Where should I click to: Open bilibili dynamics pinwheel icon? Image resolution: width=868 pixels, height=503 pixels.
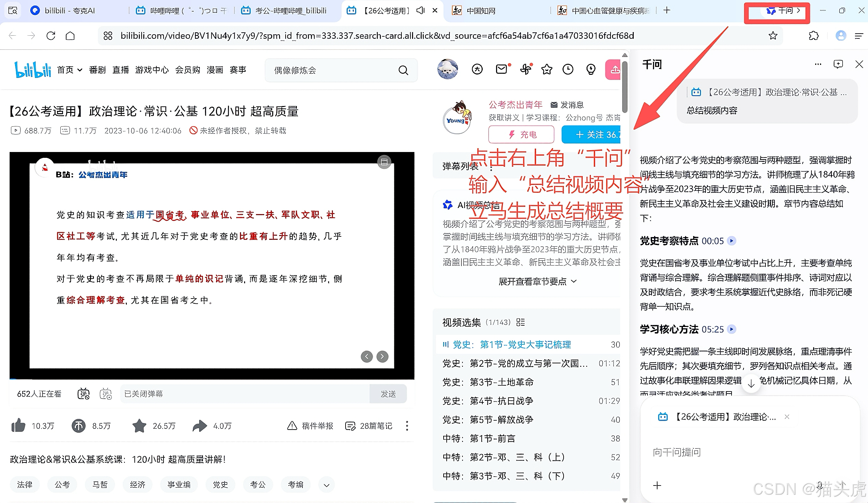[526, 69]
